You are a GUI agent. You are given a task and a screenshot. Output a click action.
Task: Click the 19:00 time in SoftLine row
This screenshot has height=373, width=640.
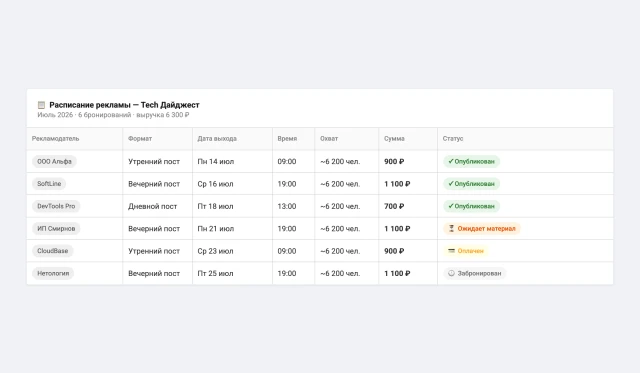(287, 184)
